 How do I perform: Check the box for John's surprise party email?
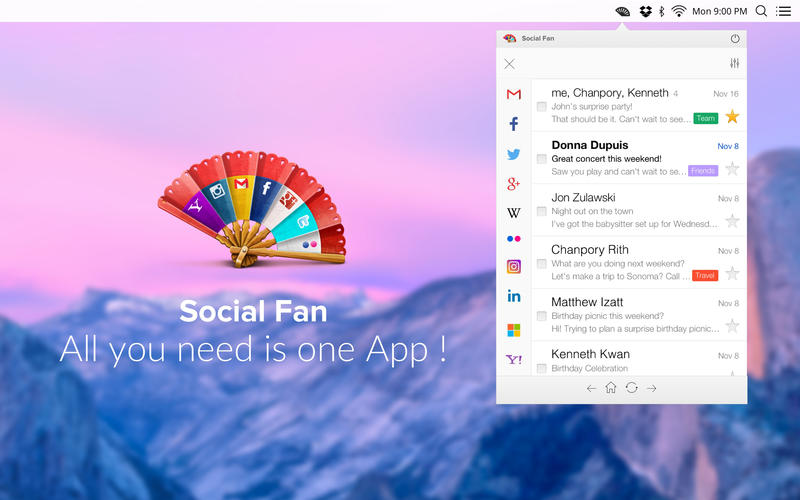pos(541,107)
